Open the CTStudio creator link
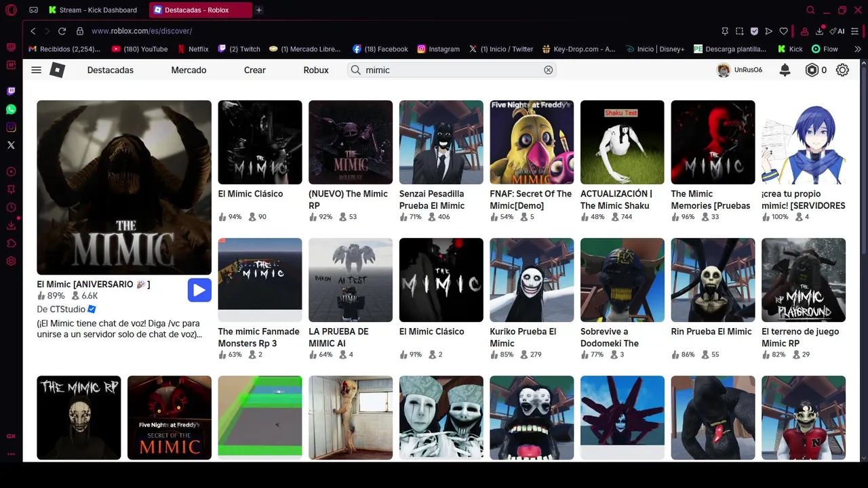Viewport: 868px width, 488px height. point(66,309)
